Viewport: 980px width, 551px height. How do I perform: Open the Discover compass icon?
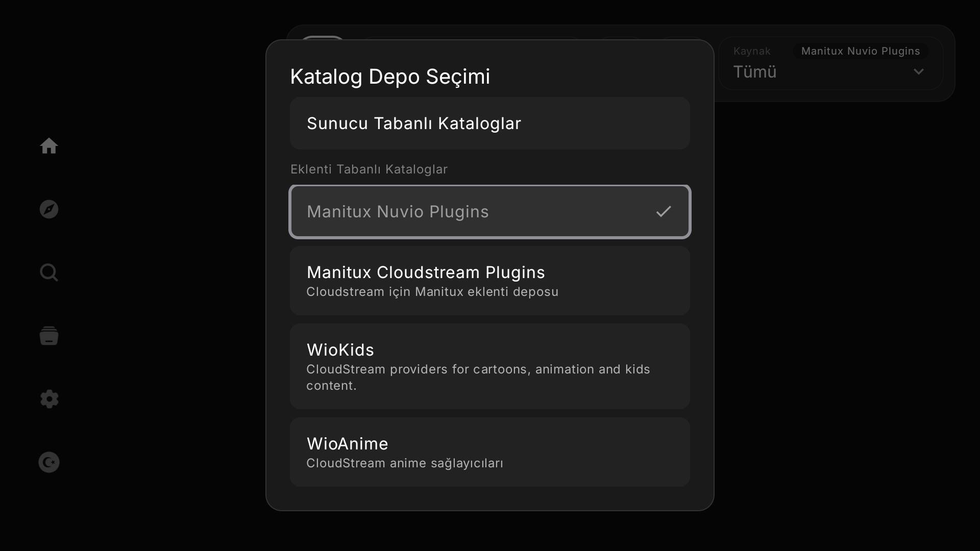[49, 209]
